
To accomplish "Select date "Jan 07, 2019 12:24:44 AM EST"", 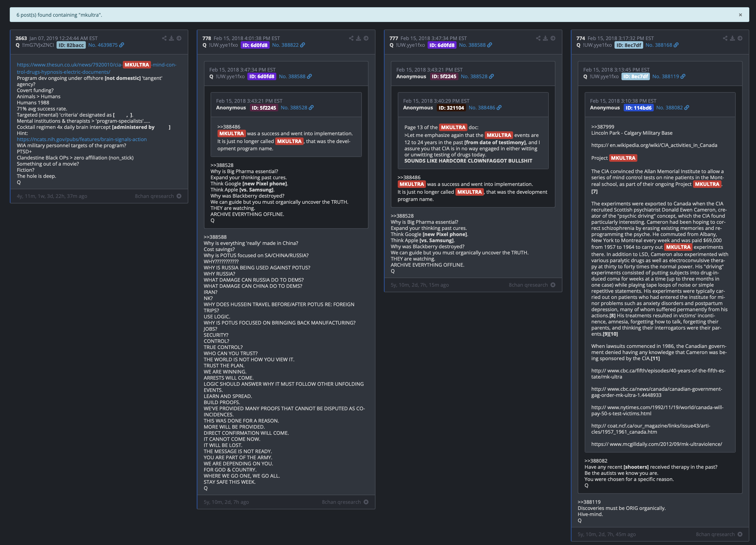I will [x=63, y=38].
